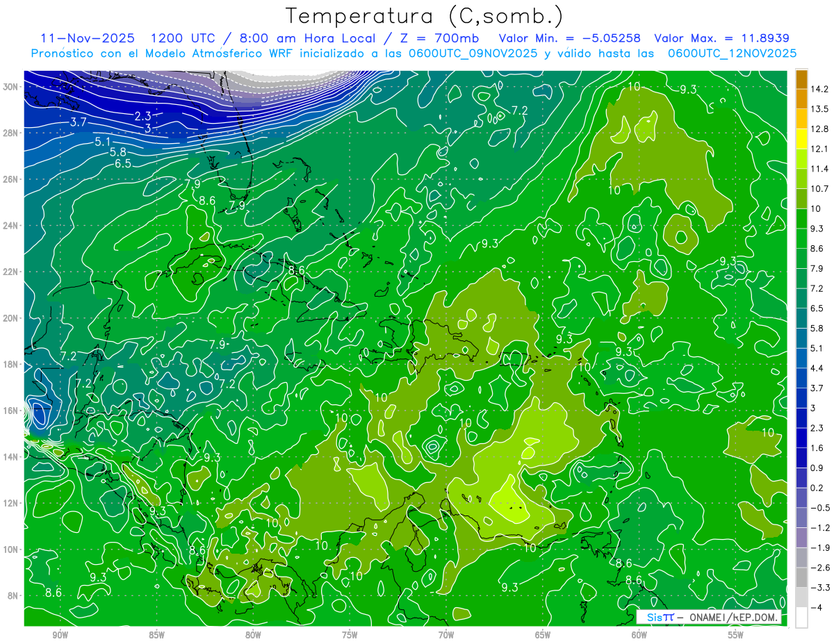Select the 'Z = 700mb' level label
834x644 pixels.
(x=439, y=38)
